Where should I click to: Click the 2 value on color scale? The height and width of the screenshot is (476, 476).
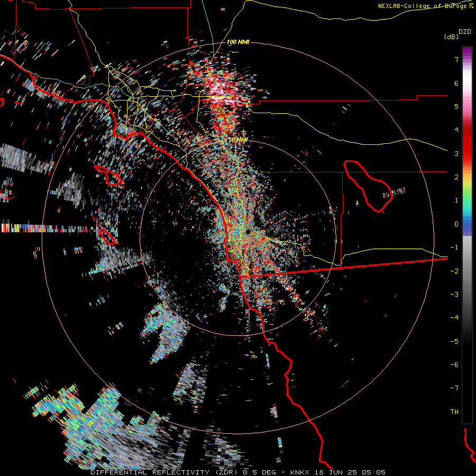click(x=456, y=177)
